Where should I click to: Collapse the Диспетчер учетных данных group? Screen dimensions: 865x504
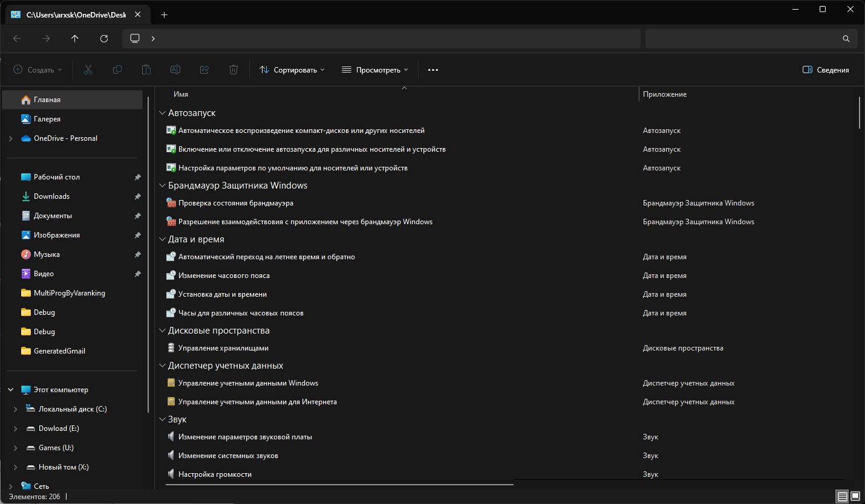162,366
